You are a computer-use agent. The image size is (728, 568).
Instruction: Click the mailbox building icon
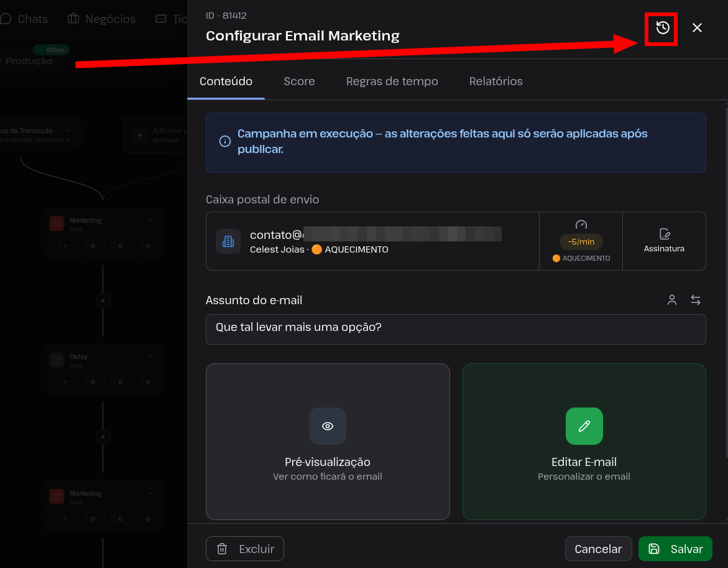click(x=228, y=241)
